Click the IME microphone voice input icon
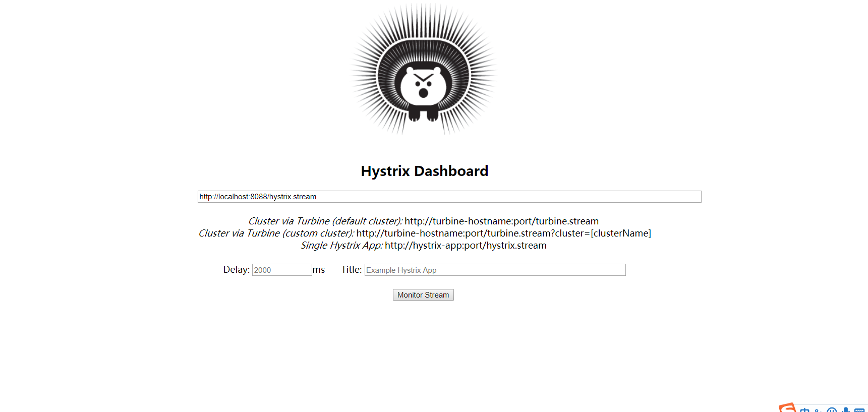Image resolution: width=868 pixels, height=412 pixels. coord(846,409)
